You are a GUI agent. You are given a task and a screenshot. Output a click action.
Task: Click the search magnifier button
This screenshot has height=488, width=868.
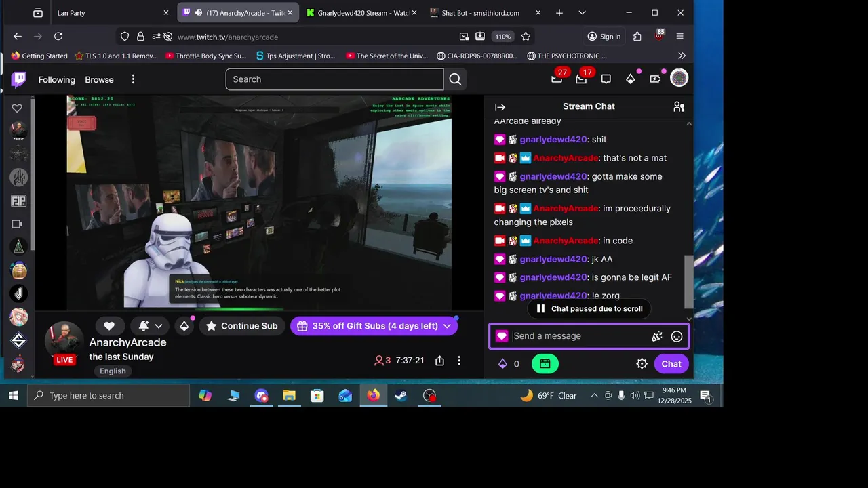(x=455, y=79)
